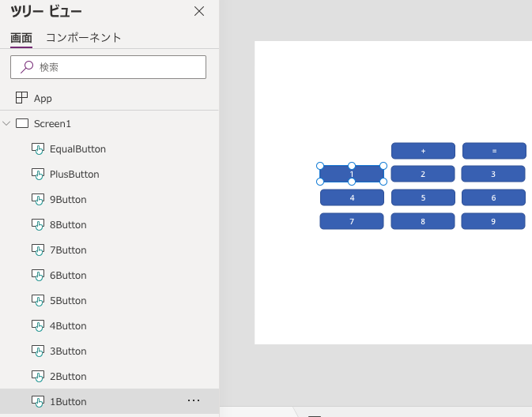Screen dimensions: 532x417
Task: Click the 3Button control icon
Action: point(38,351)
